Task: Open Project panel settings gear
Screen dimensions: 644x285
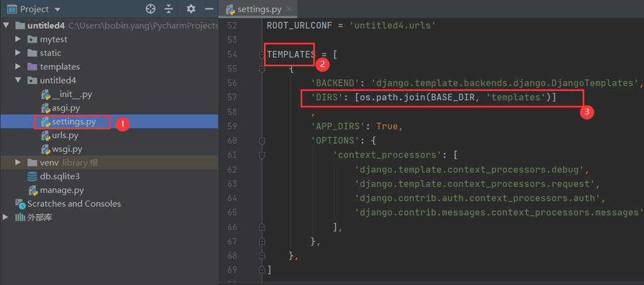Action: (x=191, y=9)
